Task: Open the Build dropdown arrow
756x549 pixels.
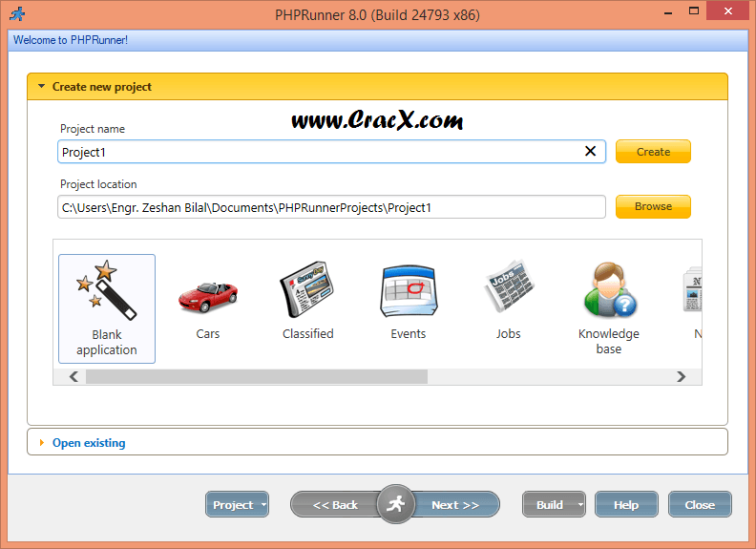Action: tap(580, 505)
